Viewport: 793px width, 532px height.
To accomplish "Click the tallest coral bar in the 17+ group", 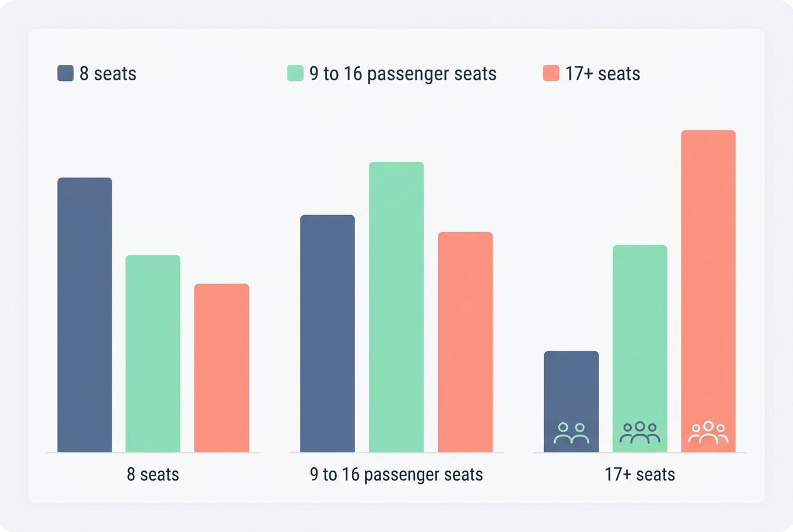I will [708, 276].
